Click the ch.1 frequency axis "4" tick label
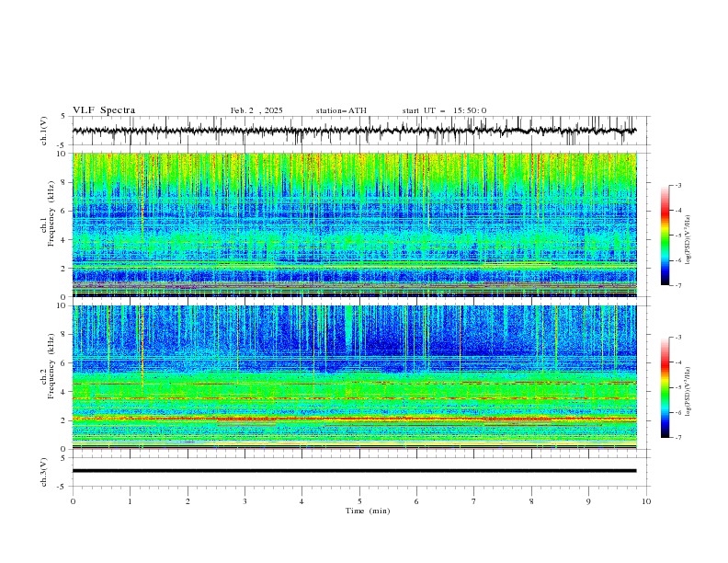 (x=63, y=240)
